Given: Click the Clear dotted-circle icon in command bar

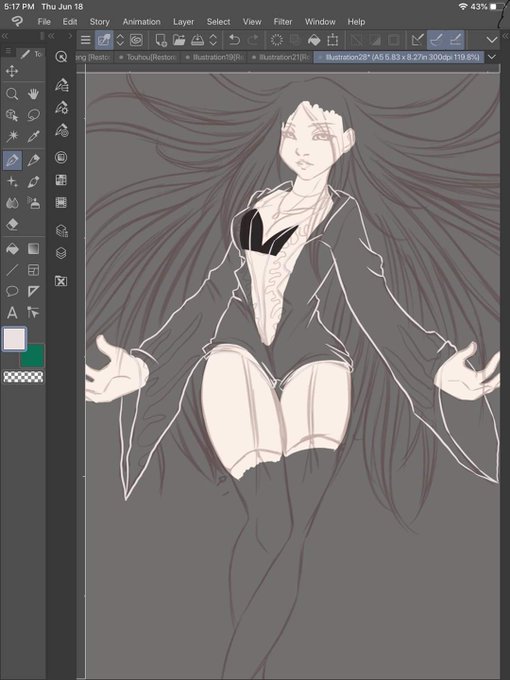Looking at the screenshot, I should point(276,40).
